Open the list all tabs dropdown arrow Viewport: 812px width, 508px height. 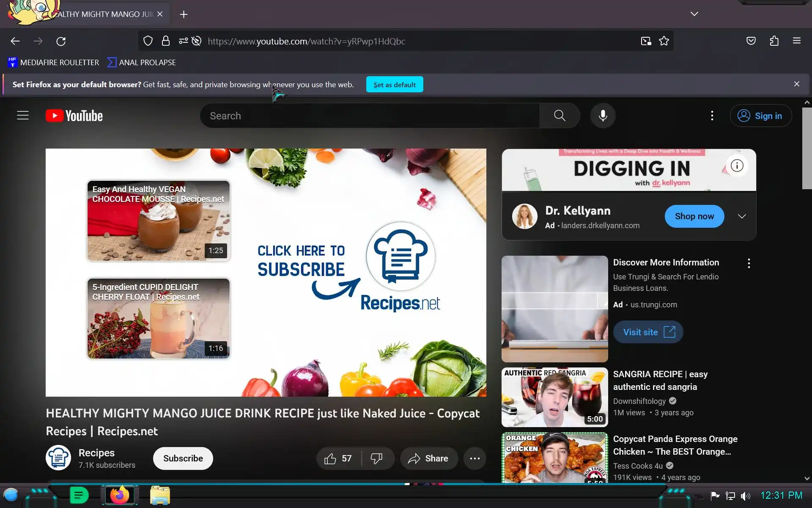click(694, 14)
